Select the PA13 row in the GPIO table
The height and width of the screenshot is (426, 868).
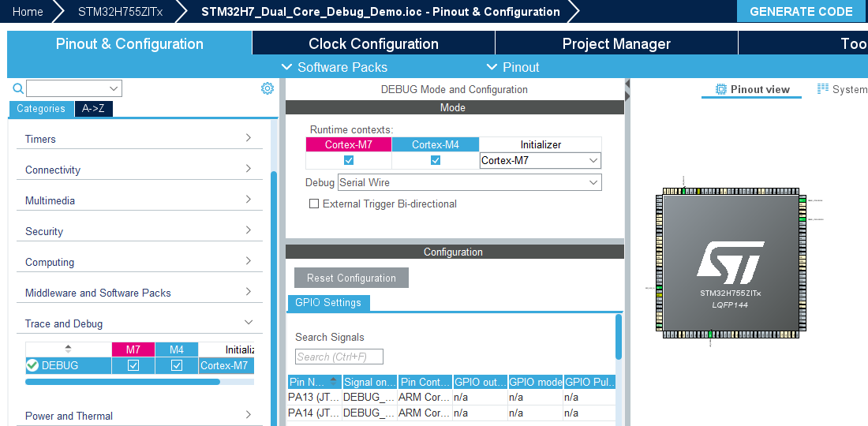(x=451, y=397)
